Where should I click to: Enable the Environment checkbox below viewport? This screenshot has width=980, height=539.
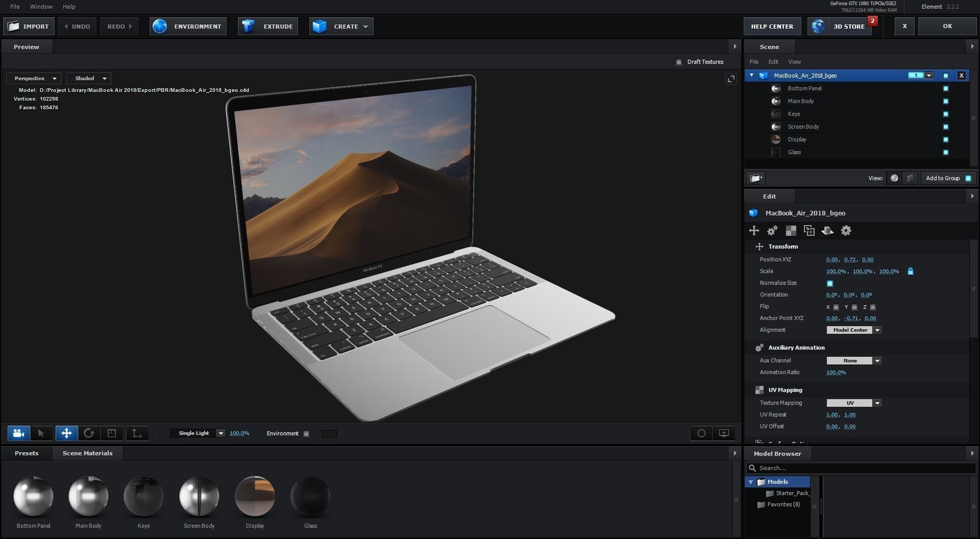click(x=306, y=433)
